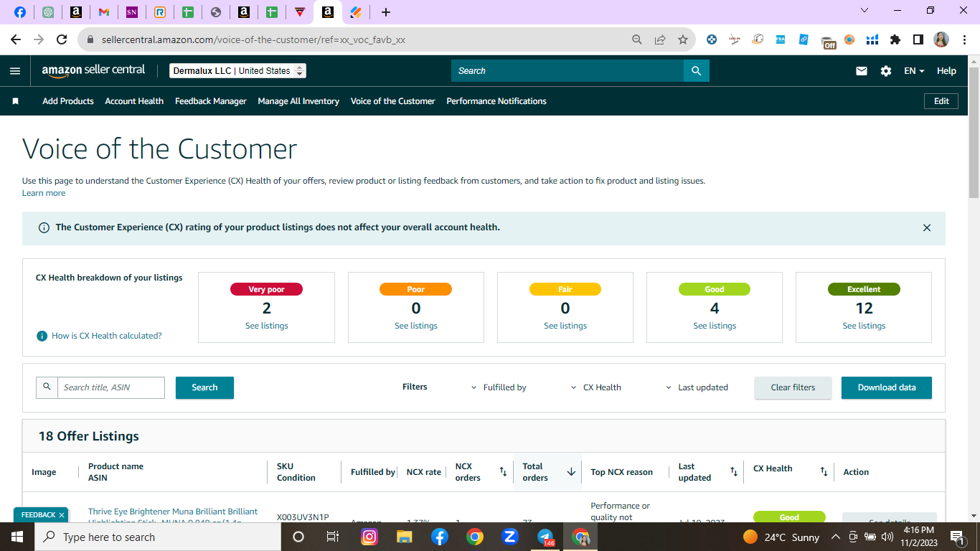Click the magnifier search button in header
This screenshot has height=551, width=980.
[x=696, y=70]
